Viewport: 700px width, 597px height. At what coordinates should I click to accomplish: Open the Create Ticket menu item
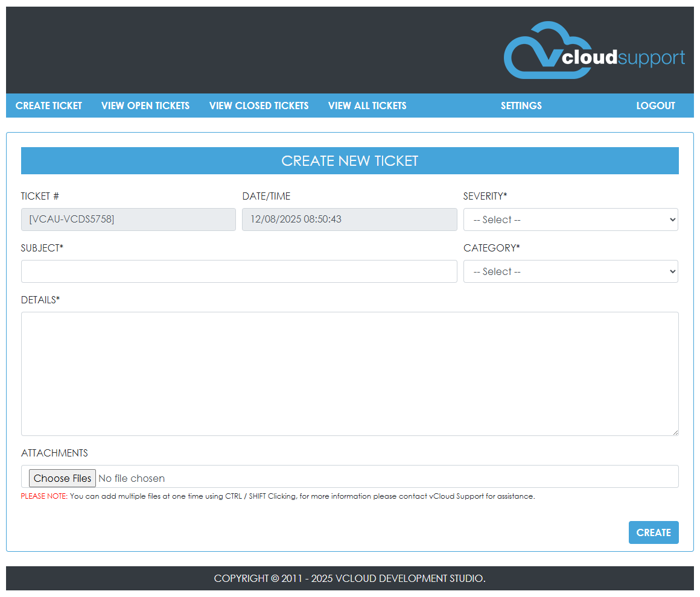coord(49,106)
